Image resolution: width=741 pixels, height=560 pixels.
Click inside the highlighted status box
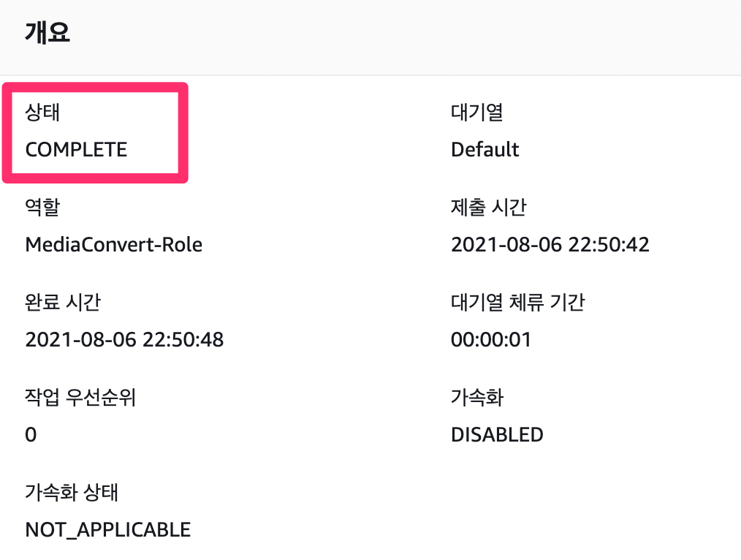click(95, 132)
